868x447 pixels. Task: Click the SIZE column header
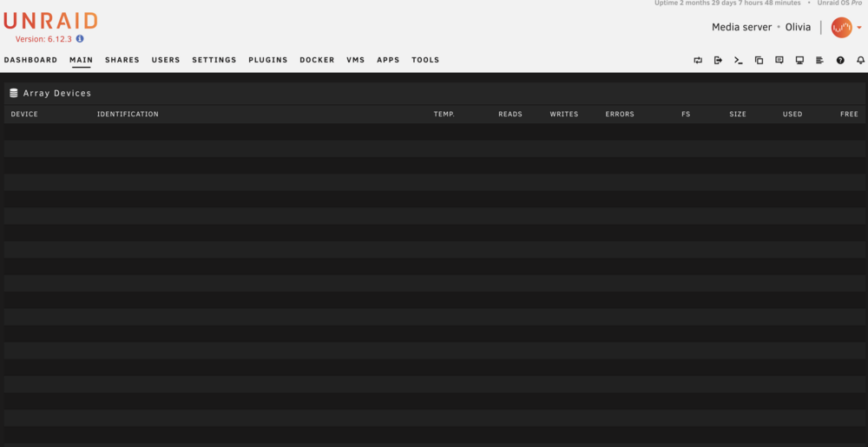point(737,115)
